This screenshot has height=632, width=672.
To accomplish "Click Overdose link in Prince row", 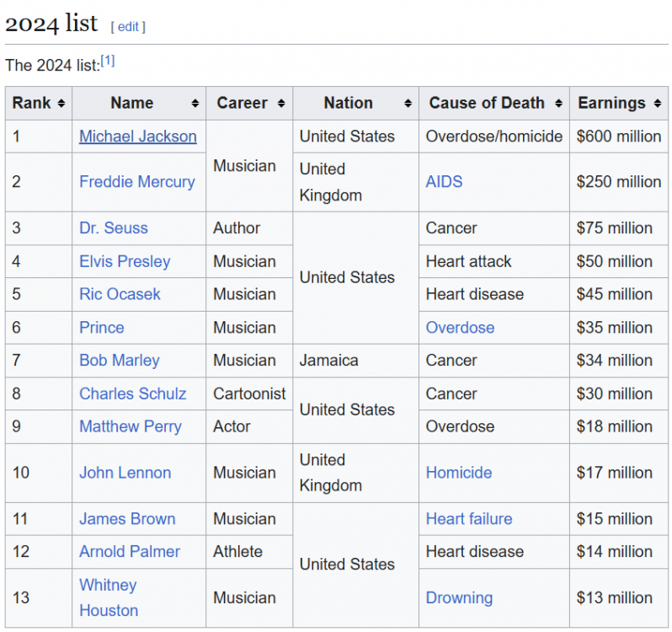I will tap(460, 328).
